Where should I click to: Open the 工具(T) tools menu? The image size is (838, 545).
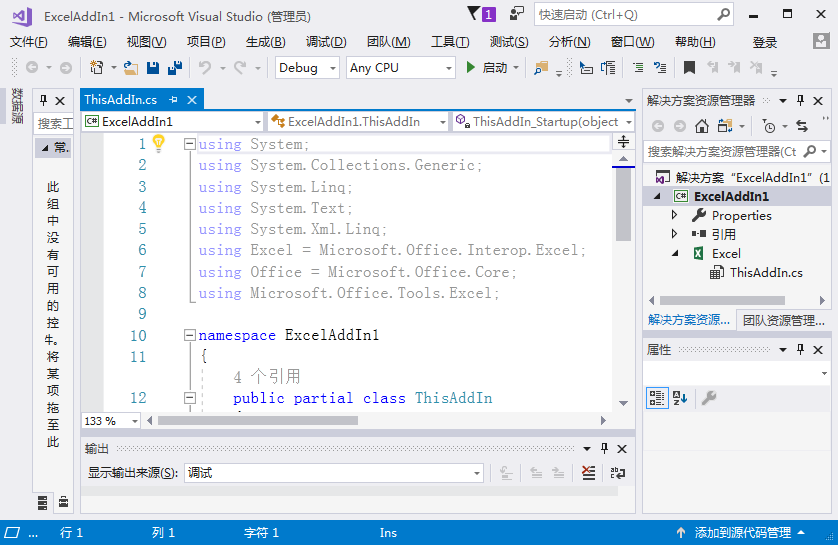point(450,42)
